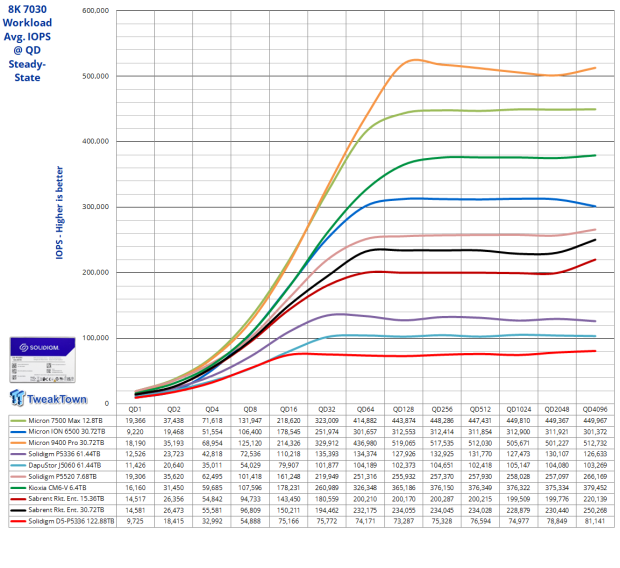Viewport: 620px width, 568px height.
Task: Click the QD2048 column header
Action: (557, 409)
